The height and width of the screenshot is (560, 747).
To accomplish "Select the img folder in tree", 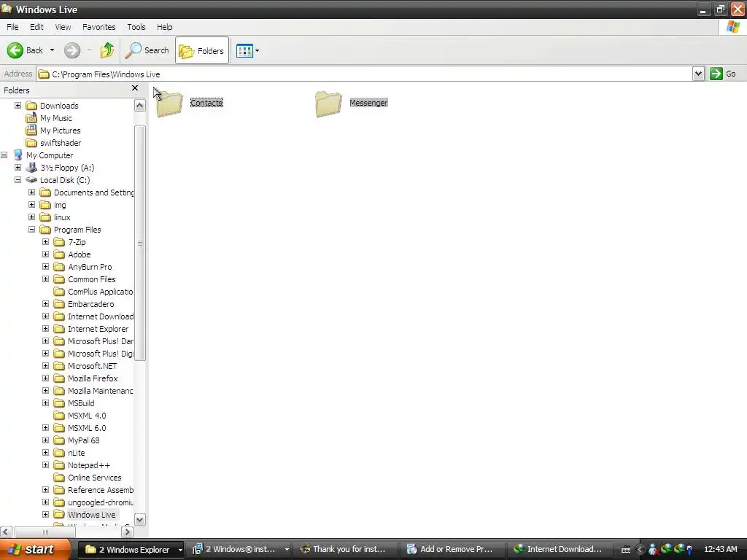I will click(60, 205).
